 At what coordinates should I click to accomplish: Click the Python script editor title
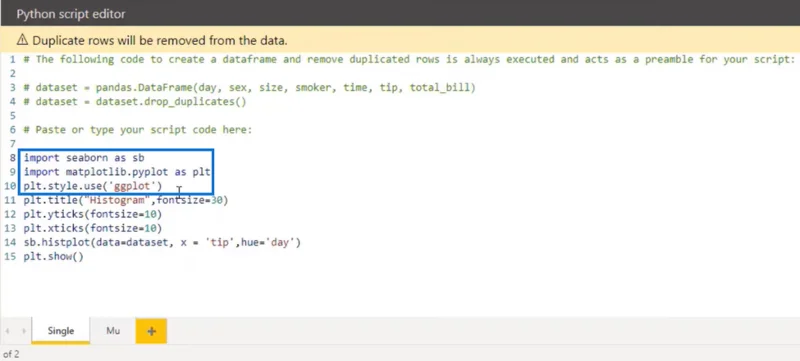(x=71, y=14)
